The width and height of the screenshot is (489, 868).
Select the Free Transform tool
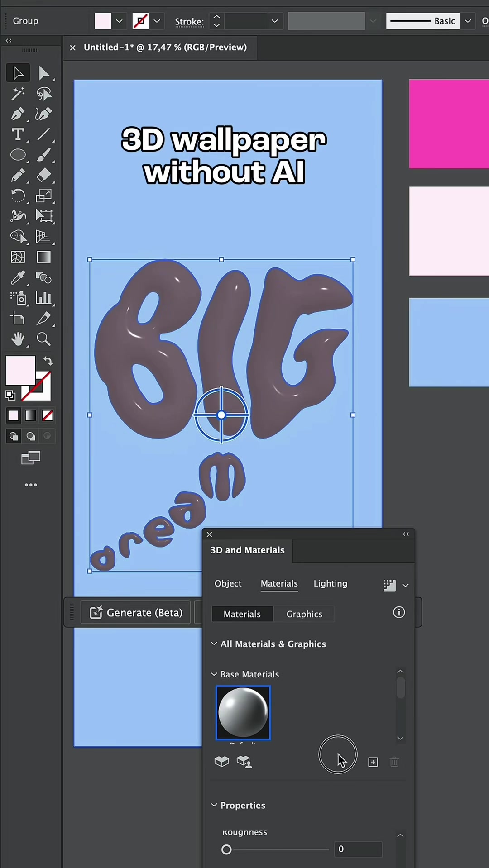click(44, 216)
